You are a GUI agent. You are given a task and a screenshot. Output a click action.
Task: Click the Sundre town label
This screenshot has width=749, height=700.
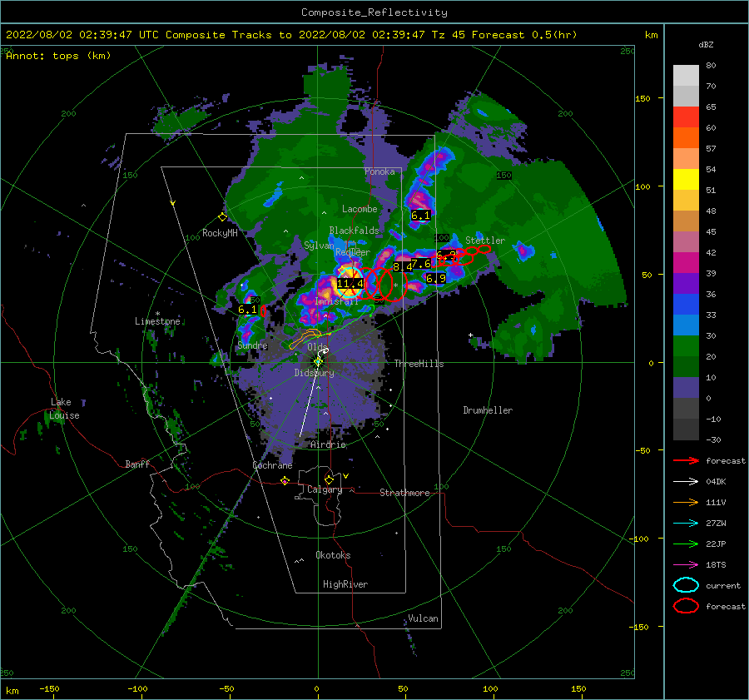[253, 345]
